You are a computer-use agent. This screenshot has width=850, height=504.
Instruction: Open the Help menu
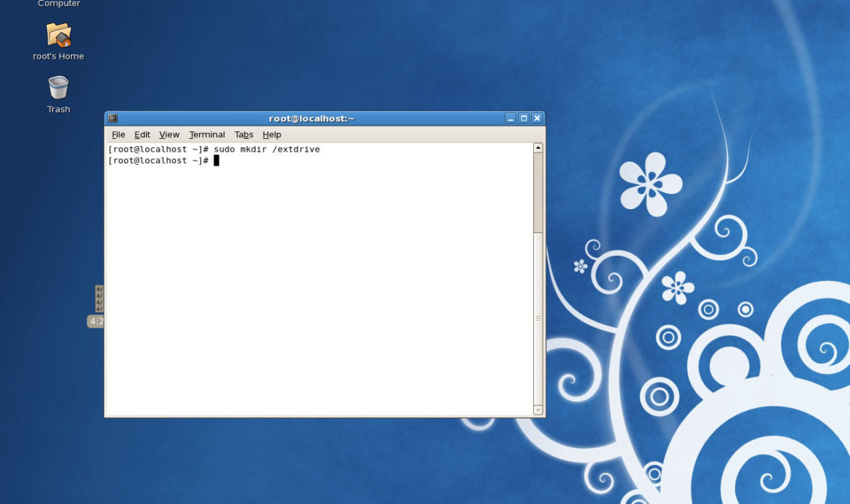pyautogui.click(x=272, y=134)
